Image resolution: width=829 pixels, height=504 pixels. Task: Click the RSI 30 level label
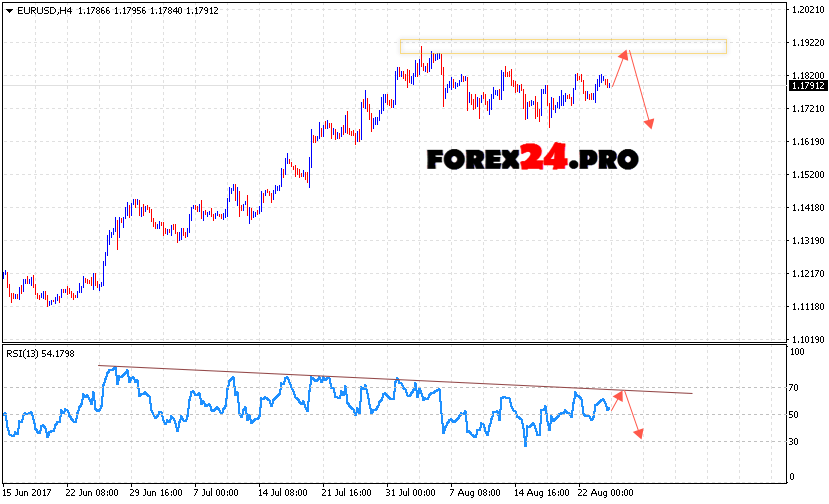tap(796, 441)
